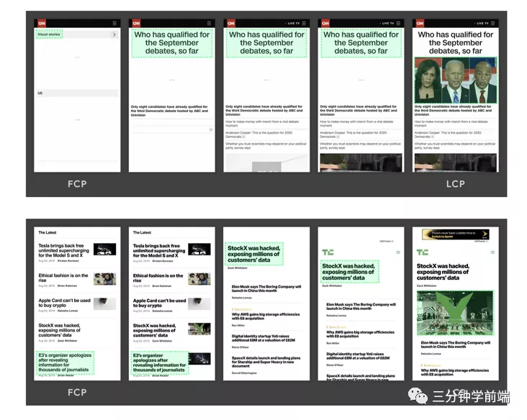Click the green StockX hero image in last frame
Screen dimensions: 527x420
[x=455, y=313]
